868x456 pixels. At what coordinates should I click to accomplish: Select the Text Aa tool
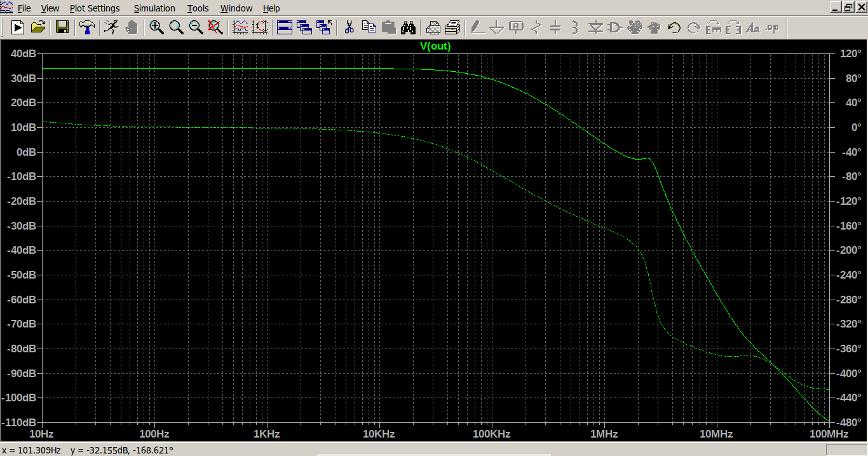753,27
